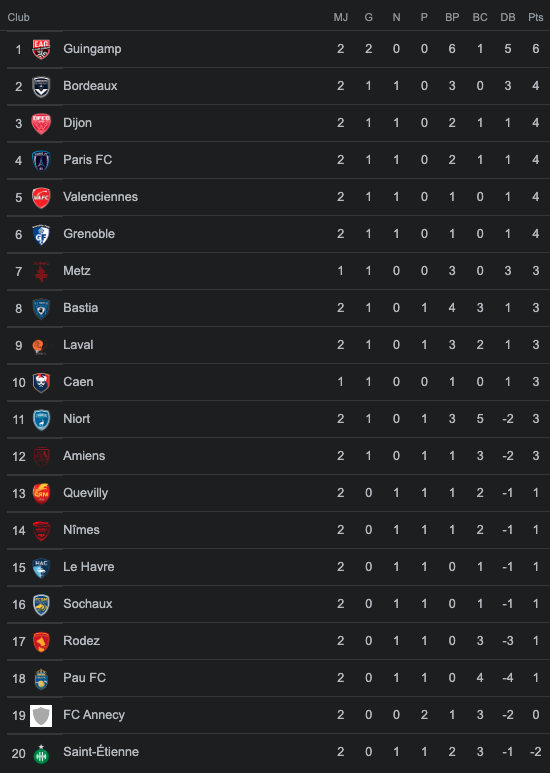Click the Paris FC badge icon
The width and height of the screenshot is (550, 773).
[41, 160]
